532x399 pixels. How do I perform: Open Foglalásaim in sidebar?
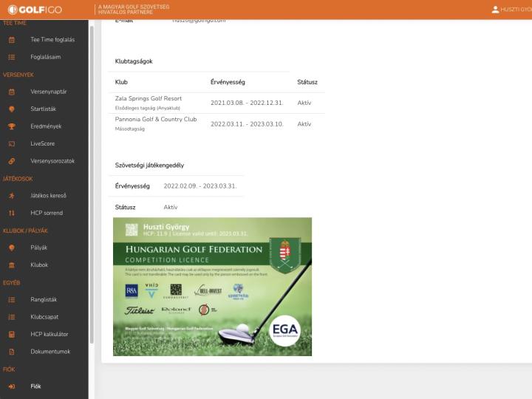tap(46, 57)
